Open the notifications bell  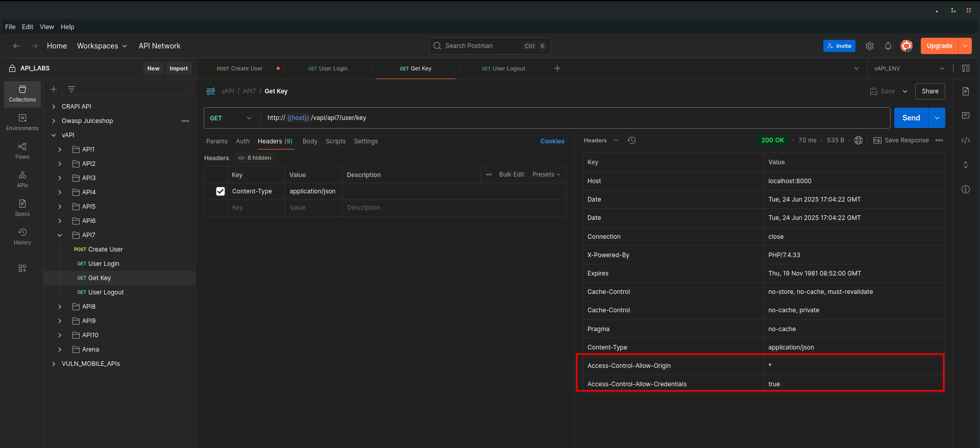[x=888, y=46]
